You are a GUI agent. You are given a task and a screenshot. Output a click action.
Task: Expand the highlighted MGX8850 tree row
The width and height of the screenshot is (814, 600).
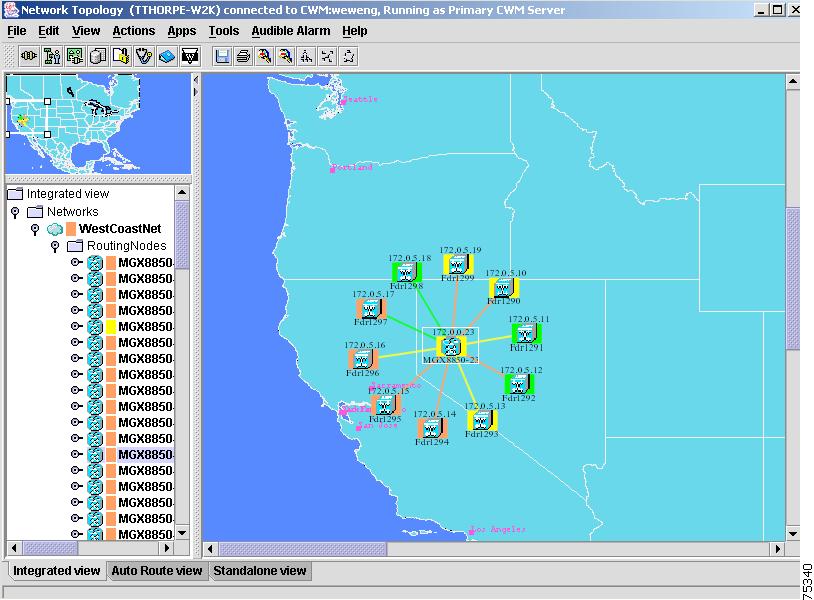pyautogui.click(x=76, y=454)
